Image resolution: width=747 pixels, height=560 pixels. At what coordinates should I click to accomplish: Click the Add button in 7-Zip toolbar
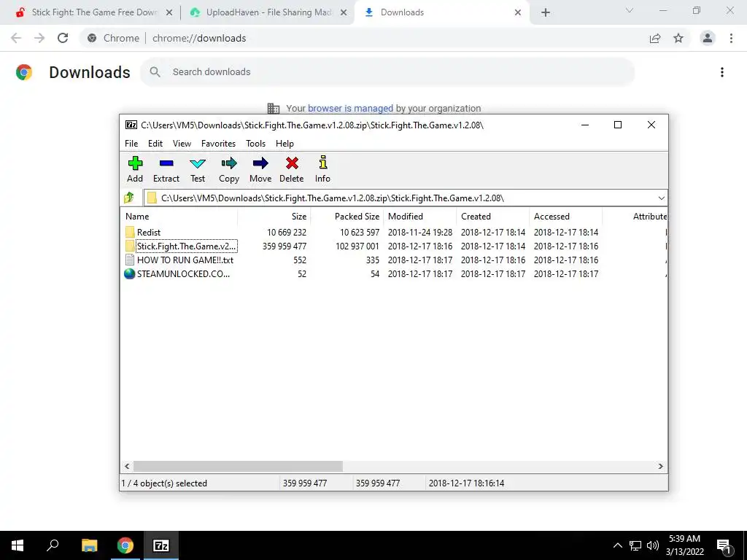[135, 169]
